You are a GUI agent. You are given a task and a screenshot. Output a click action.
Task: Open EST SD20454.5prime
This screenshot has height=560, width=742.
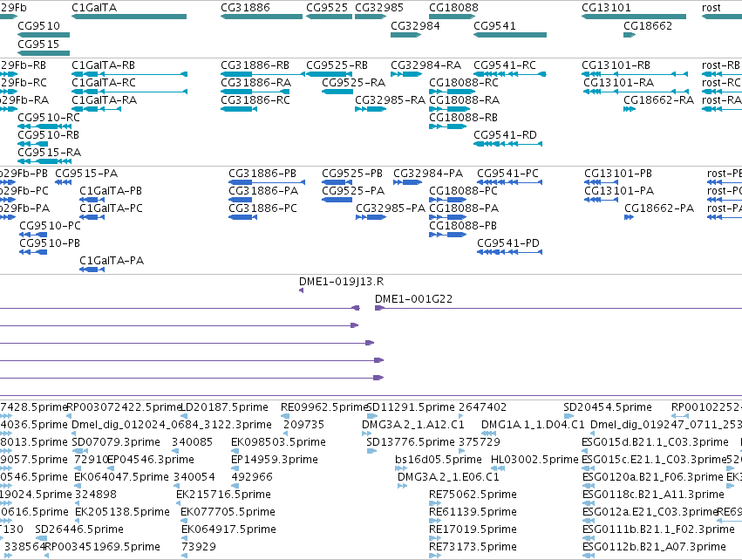pyautogui.click(x=608, y=407)
